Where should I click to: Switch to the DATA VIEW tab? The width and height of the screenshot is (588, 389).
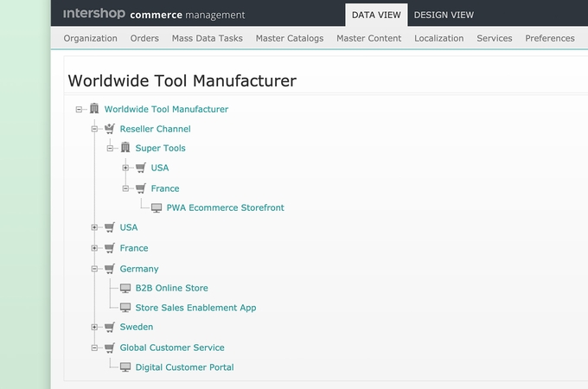pyautogui.click(x=376, y=15)
